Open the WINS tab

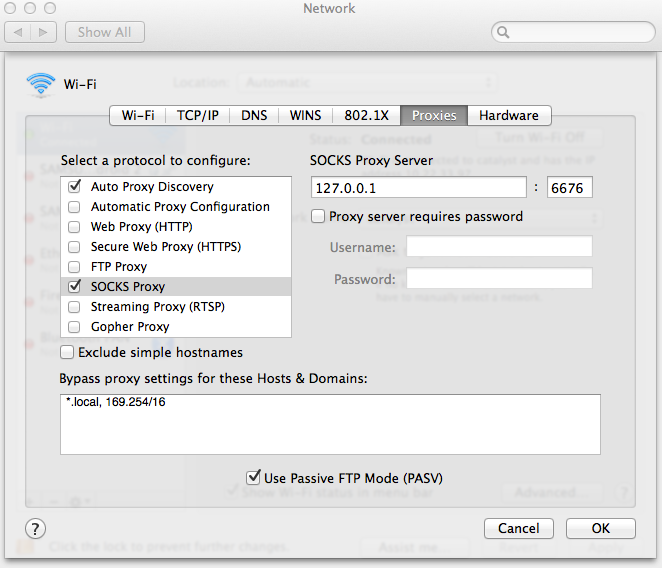click(x=306, y=115)
